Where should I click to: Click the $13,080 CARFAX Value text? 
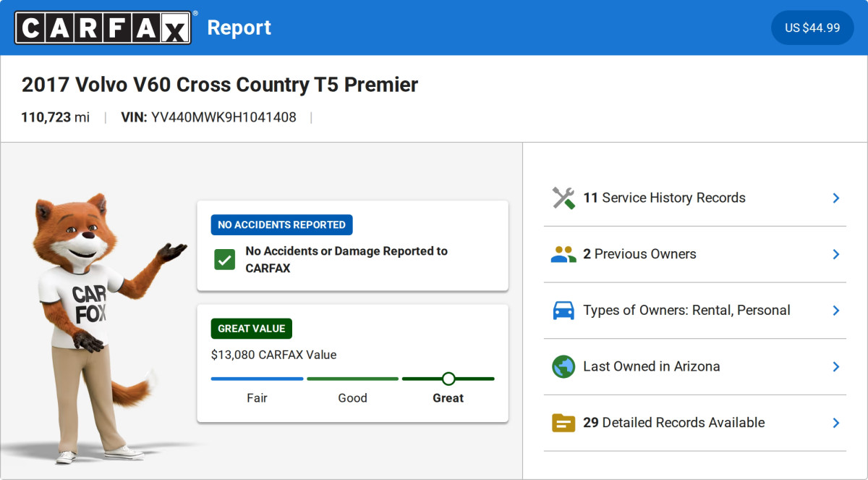pos(273,355)
